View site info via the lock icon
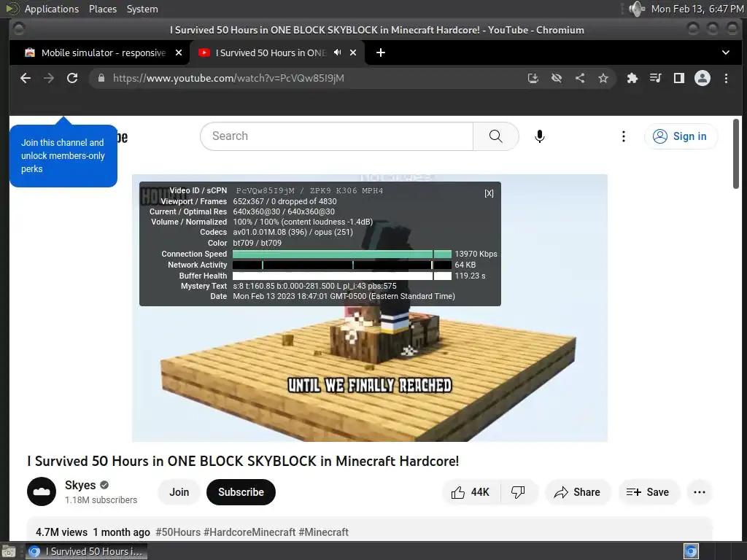This screenshot has width=747, height=560. (101, 78)
